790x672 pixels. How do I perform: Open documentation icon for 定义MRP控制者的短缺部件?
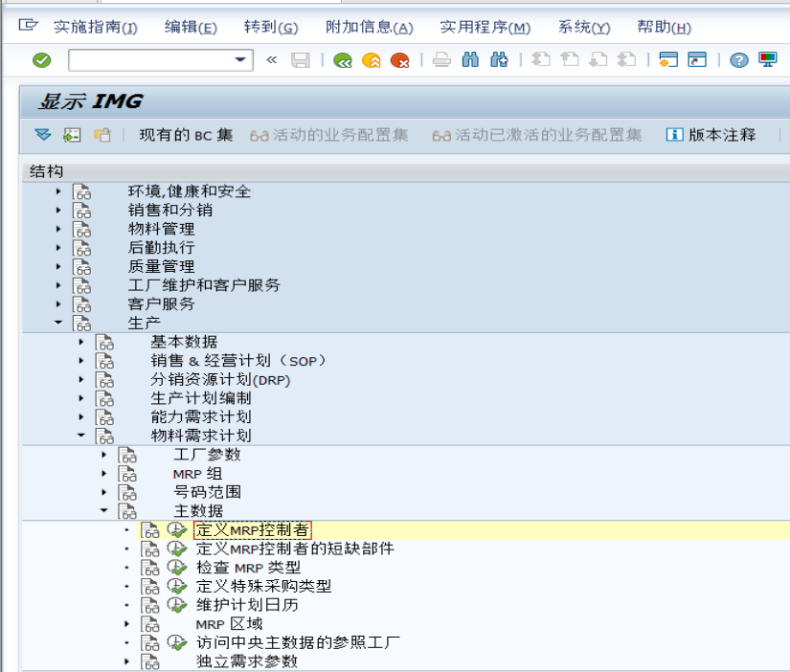[x=150, y=549]
